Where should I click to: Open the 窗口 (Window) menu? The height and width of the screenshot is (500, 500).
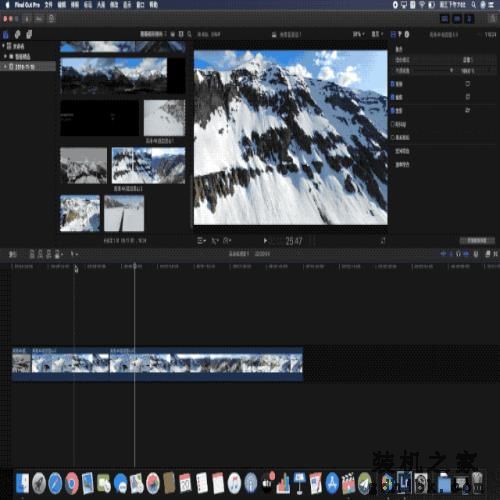point(140,5)
